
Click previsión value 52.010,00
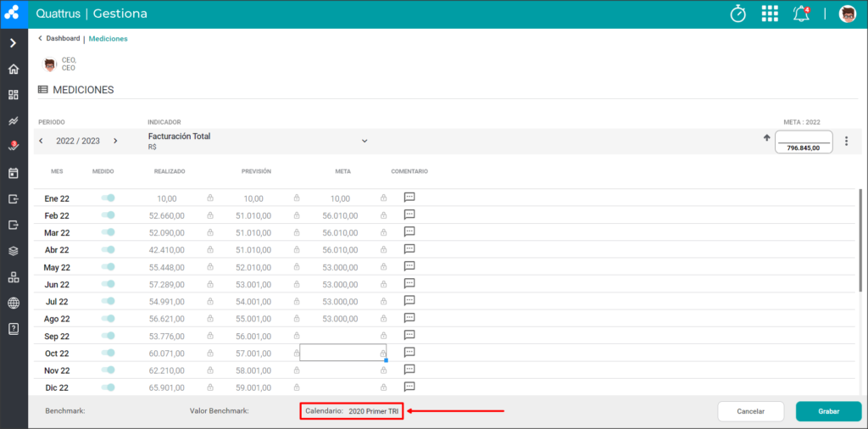point(253,267)
